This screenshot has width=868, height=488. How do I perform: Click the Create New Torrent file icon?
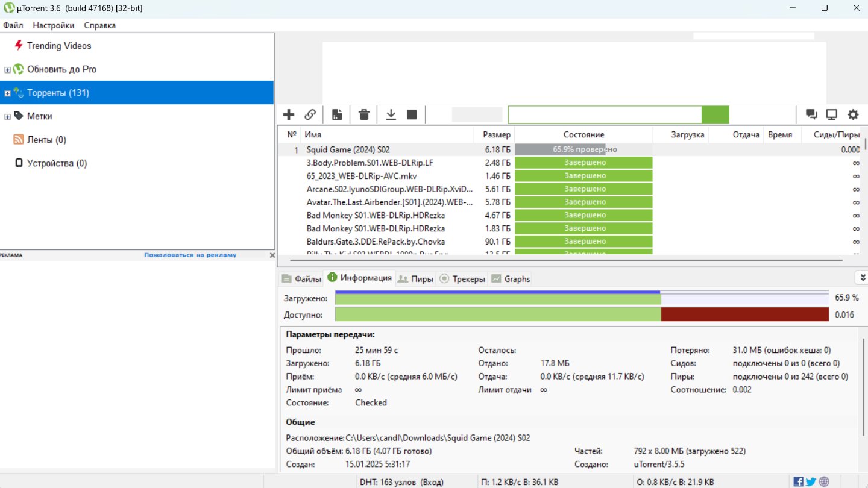(x=337, y=114)
